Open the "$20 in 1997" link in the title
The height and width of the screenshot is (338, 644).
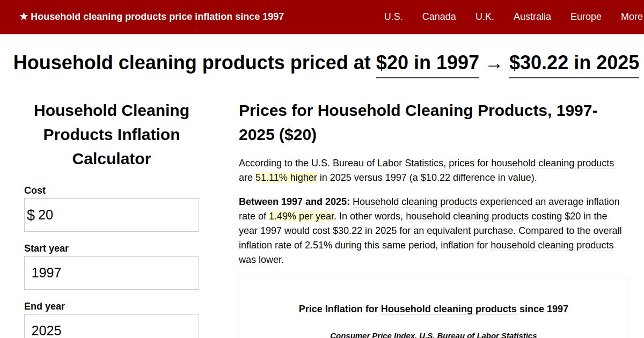coord(428,63)
